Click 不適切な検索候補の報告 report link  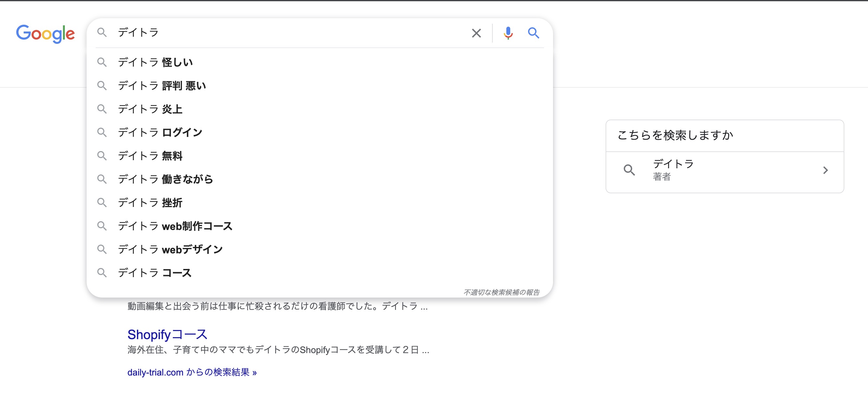501,292
